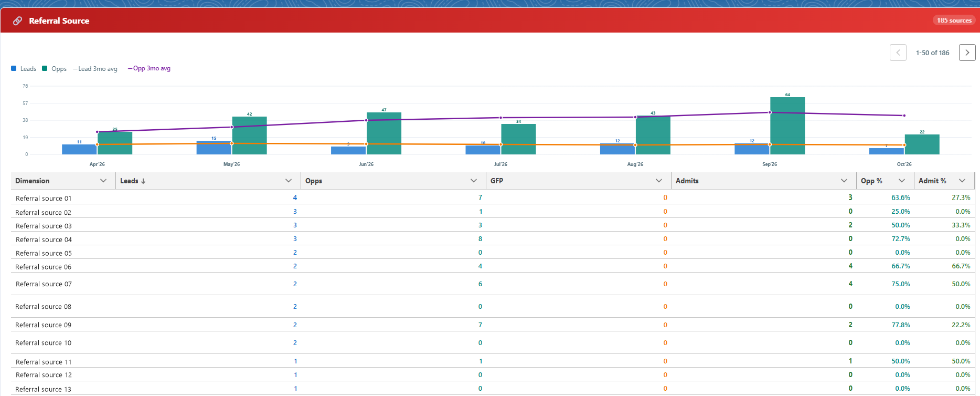Select the Referral source 01 row name
The width and height of the screenshot is (980, 396).
click(44, 199)
